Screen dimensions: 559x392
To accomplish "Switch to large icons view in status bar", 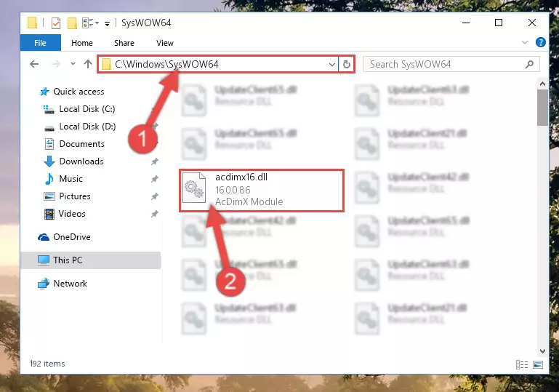I will (x=538, y=364).
